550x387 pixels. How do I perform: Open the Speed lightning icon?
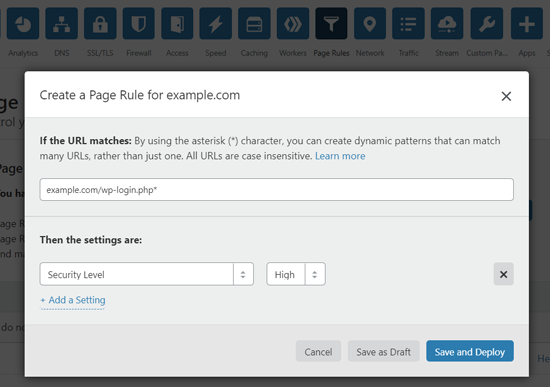click(216, 24)
